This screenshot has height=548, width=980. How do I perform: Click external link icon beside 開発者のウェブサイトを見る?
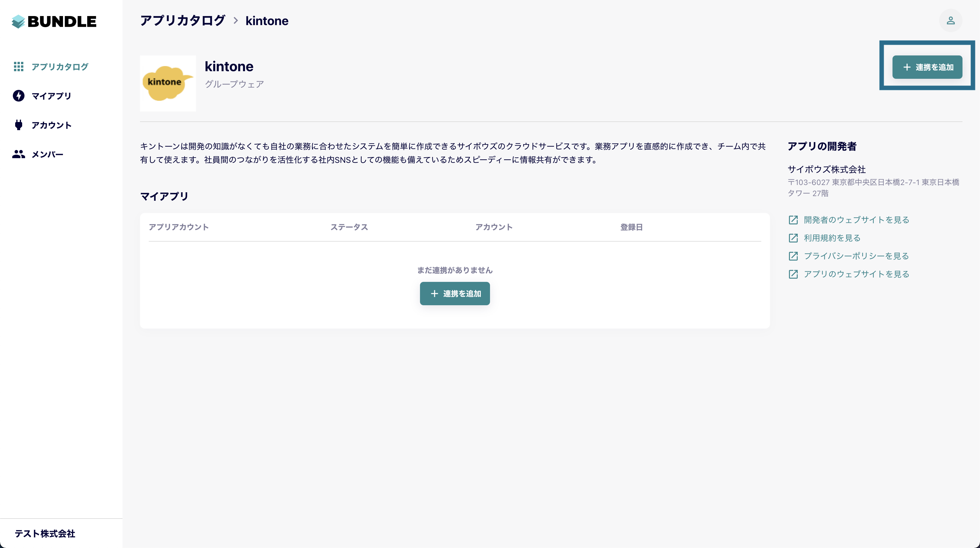[x=793, y=220]
